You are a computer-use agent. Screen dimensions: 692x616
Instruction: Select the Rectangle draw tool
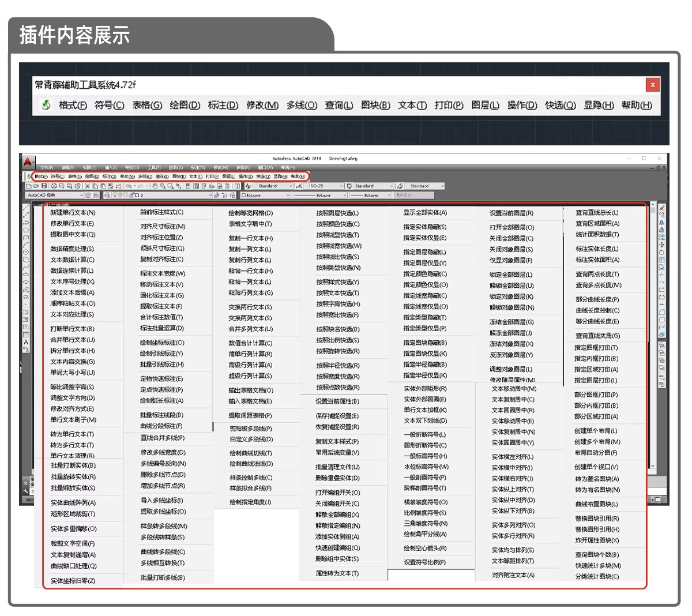(26, 237)
